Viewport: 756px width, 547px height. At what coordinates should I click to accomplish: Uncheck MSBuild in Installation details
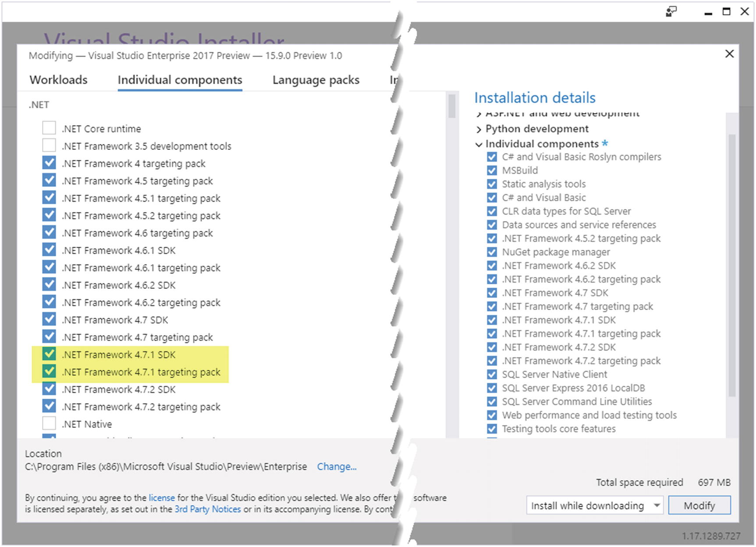[x=492, y=170]
